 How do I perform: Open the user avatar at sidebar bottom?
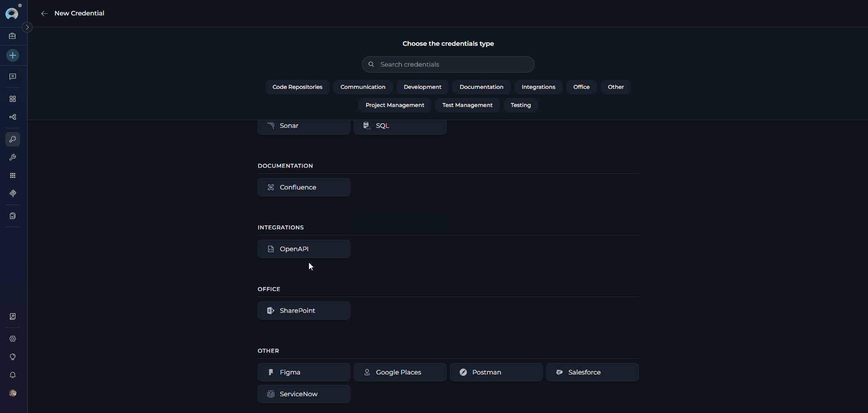pyautogui.click(x=13, y=393)
